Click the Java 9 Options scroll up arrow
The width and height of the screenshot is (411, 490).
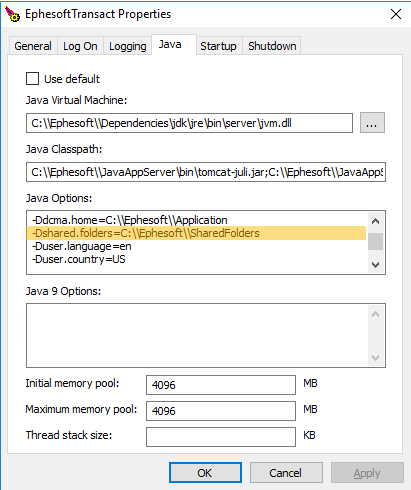[x=375, y=314]
